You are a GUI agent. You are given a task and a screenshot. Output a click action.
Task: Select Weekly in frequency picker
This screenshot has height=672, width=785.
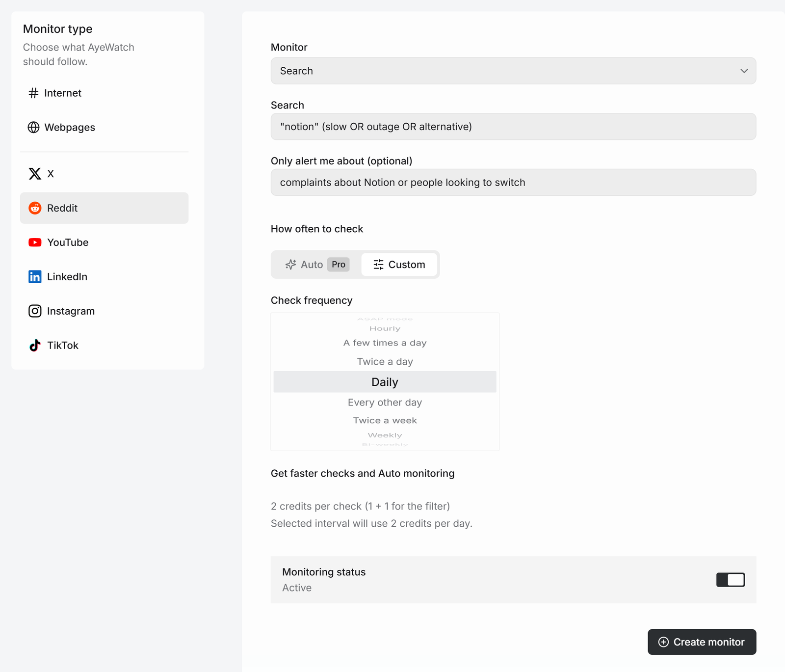(x=385, y=435)
